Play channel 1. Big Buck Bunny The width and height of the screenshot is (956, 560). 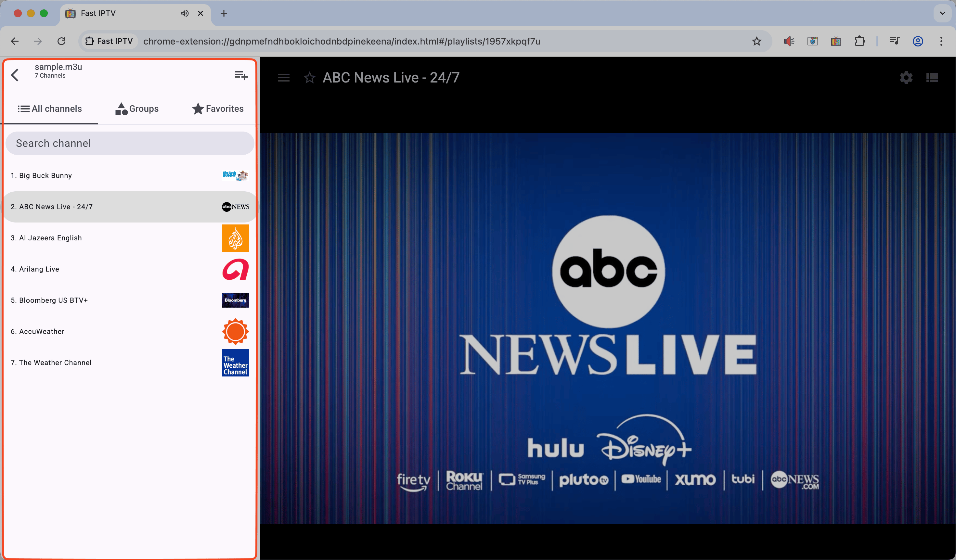130,175
